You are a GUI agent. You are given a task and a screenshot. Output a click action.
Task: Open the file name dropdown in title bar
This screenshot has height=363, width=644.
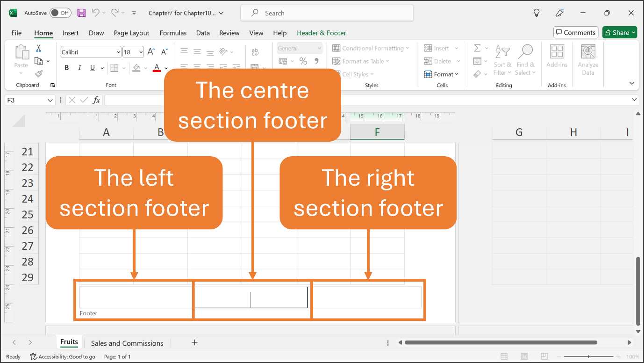pyautogui.click(x=221, y=13)
